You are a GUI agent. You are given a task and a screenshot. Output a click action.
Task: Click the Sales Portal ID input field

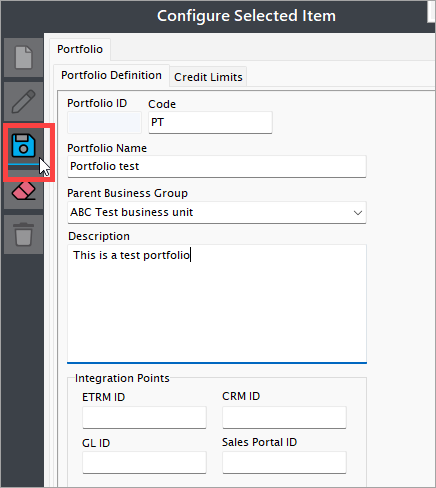tap(284, 462)
